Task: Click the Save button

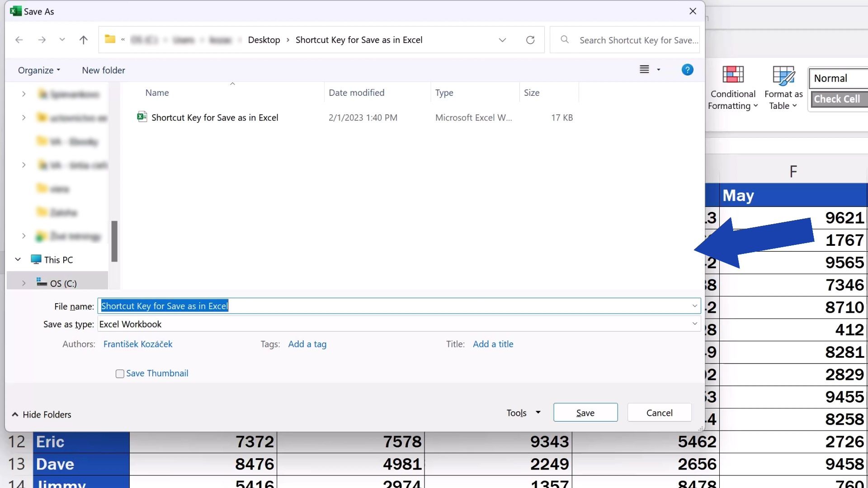Action: (x=585, y=413)
